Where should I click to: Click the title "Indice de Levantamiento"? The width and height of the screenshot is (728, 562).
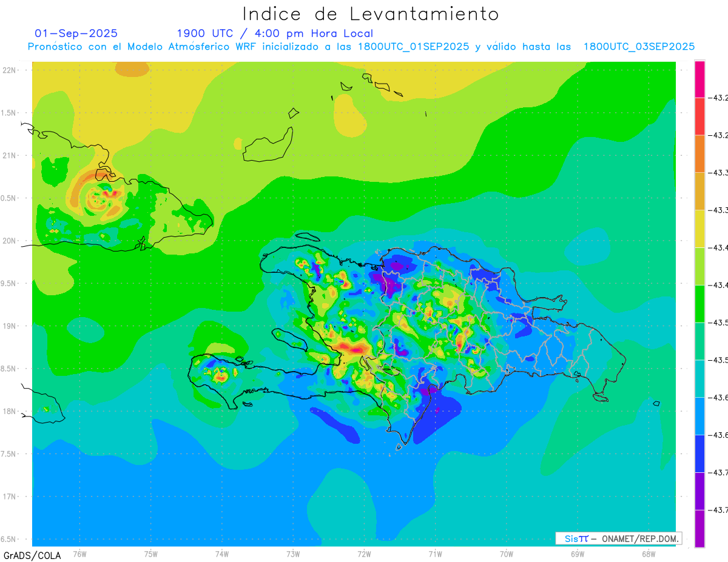point(371,13)
